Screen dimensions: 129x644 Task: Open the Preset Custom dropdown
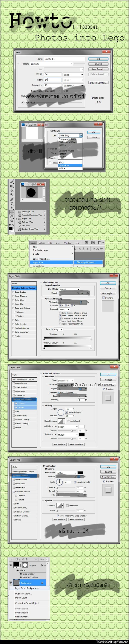click(51, 64)
